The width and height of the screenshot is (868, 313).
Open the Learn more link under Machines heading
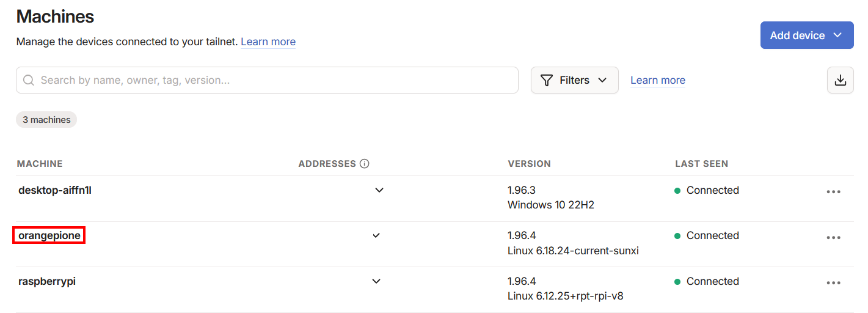[x=268, y=42]
